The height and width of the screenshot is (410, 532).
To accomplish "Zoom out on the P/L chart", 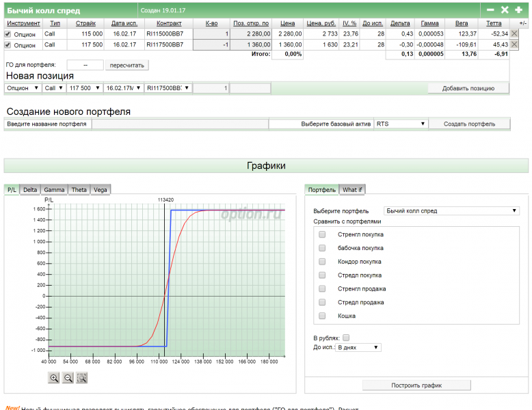I will [68, 377].
